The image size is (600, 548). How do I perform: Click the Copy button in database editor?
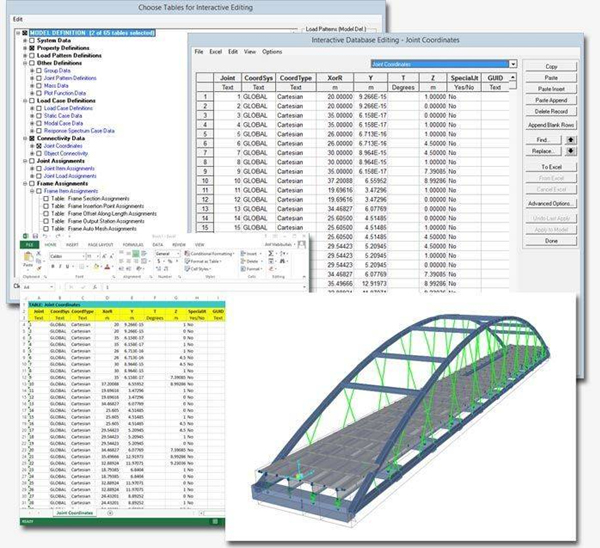(551, 66)
